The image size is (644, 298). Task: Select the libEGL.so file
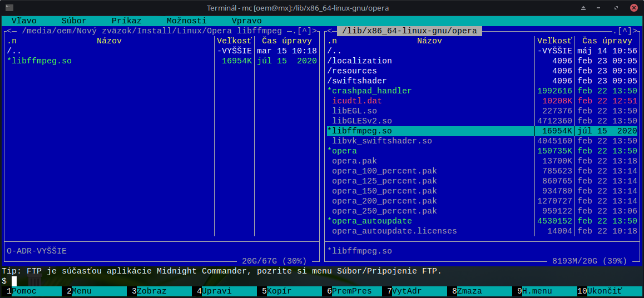482,111
